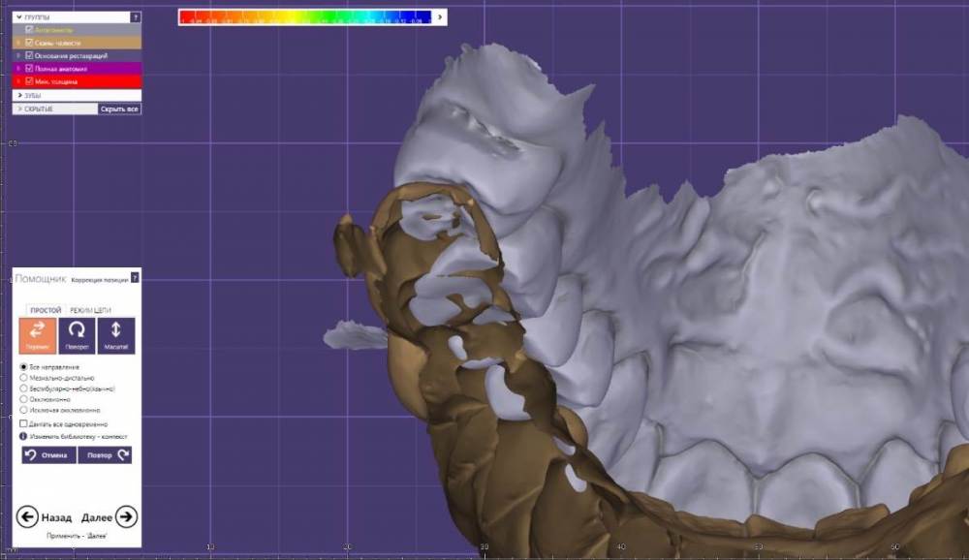
Task: Click the Назад back arrow icon
Action: point(27,516)
